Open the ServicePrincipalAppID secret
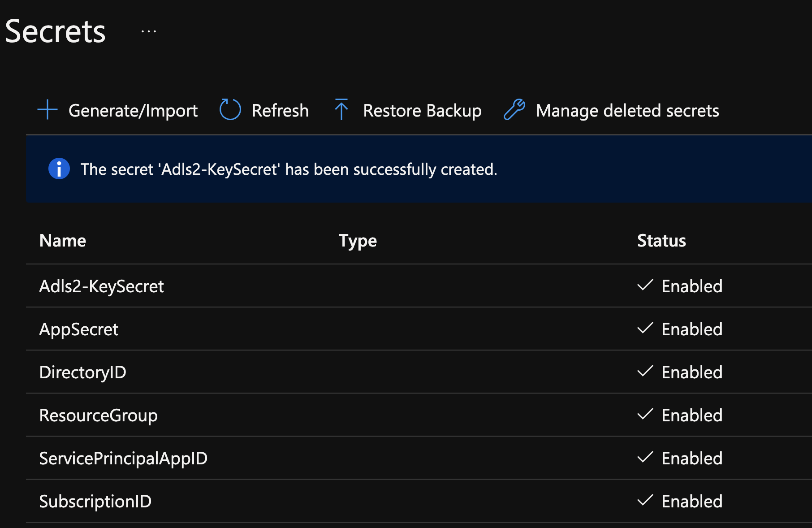The image size is (812, 528). point(123,459)
